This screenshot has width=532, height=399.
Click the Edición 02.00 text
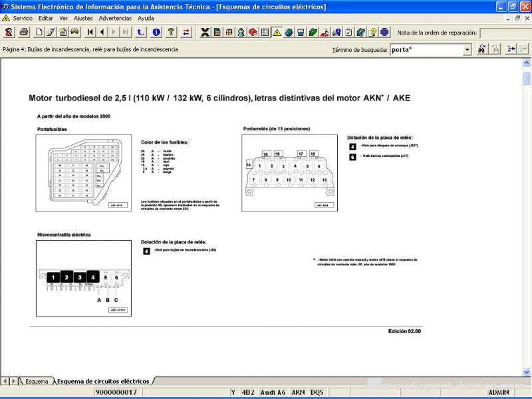(404, 331)
